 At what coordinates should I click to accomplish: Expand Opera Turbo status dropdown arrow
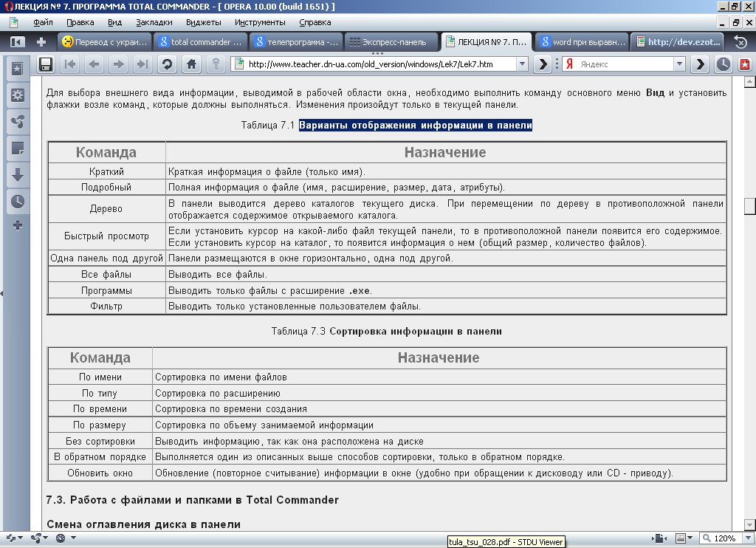tap(73, 538)
